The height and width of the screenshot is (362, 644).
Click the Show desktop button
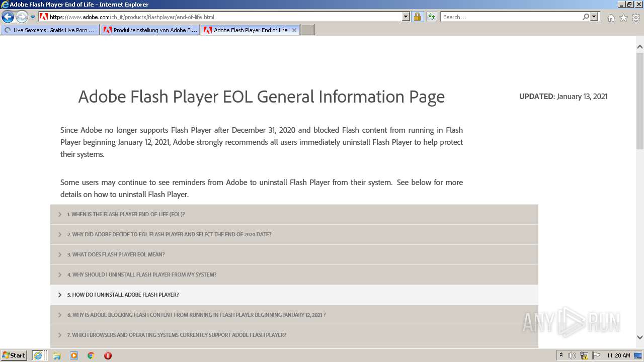coord(638,355)
